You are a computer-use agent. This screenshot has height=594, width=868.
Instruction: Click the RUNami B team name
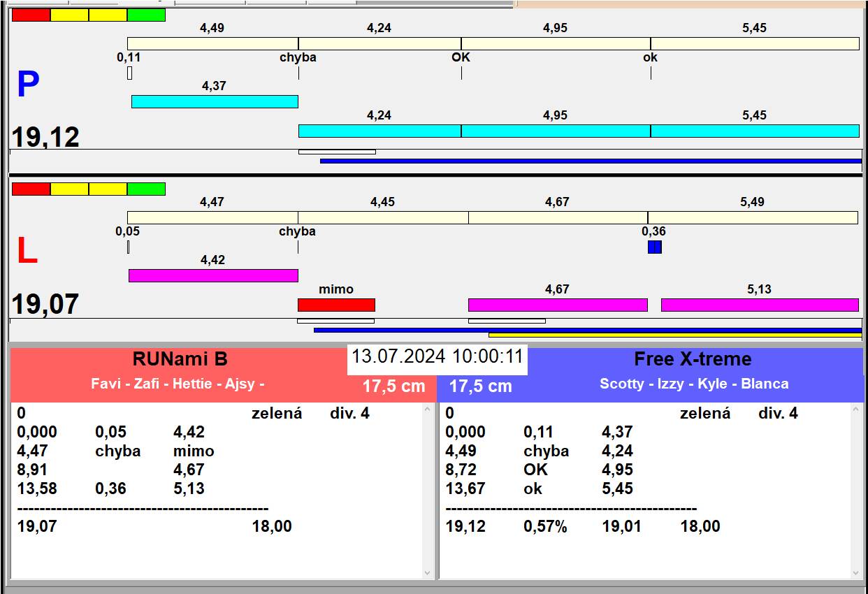tap(180, 359)
